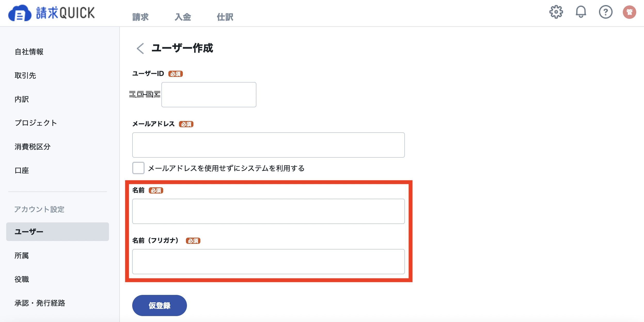This screenshot has height=322, width=644.
Task: Select ユーザー in the account settings
Action: [x=58, y=232]
